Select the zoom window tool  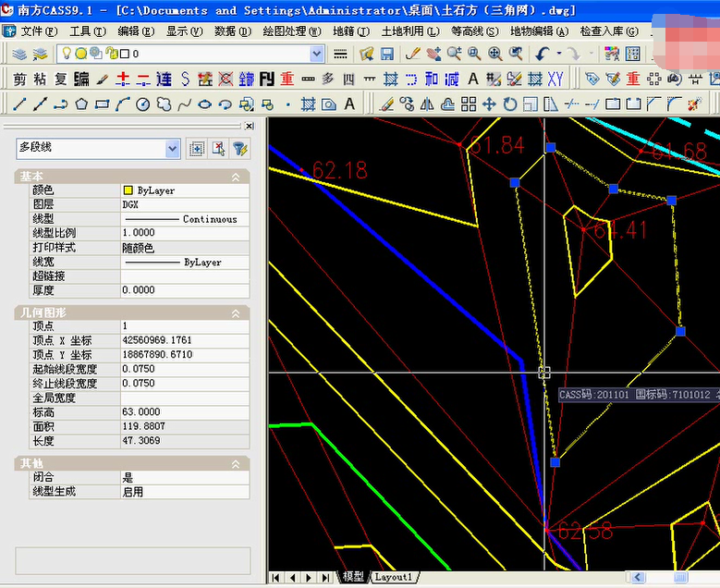click(474, 54)
